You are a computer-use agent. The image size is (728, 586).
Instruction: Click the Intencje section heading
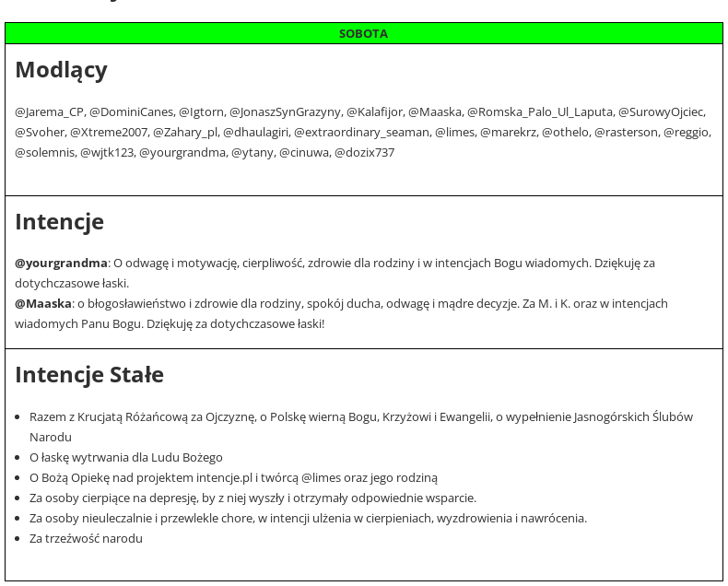pos(59,222)
